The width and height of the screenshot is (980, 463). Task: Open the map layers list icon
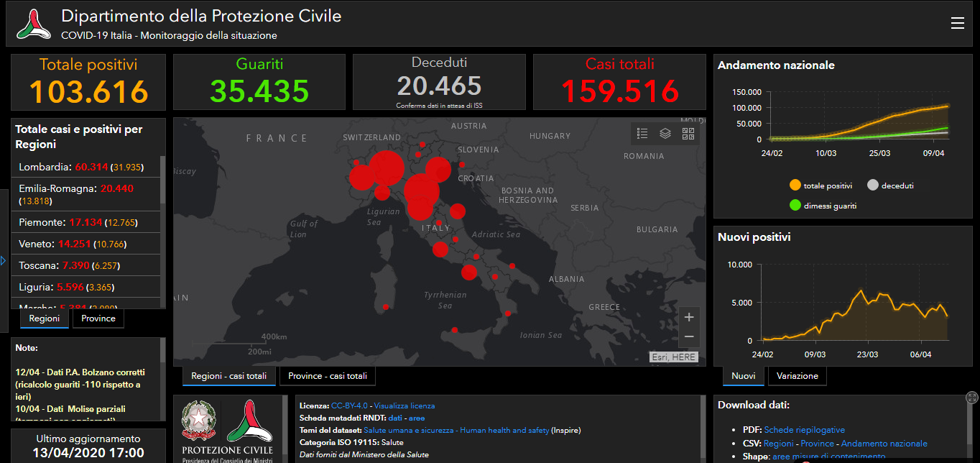click(665, 133)
